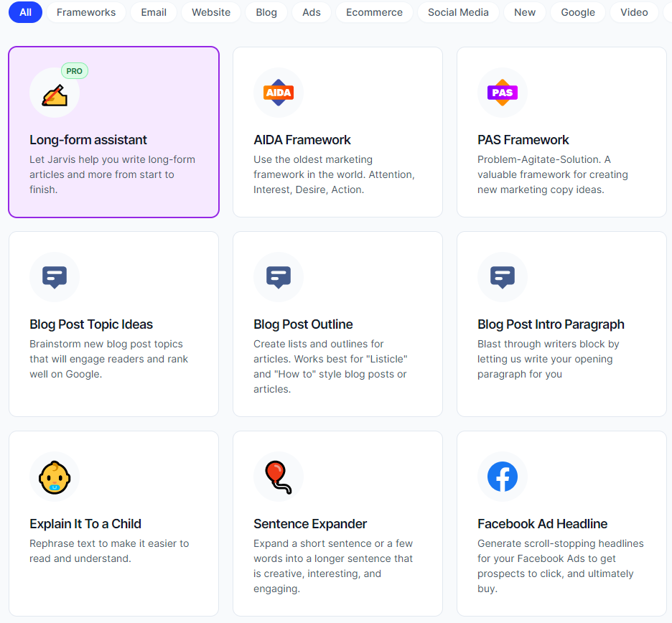Screen dimensions: 672x623
Task: Click the Blog Post Outline chat icon
Action: (279, 277)
